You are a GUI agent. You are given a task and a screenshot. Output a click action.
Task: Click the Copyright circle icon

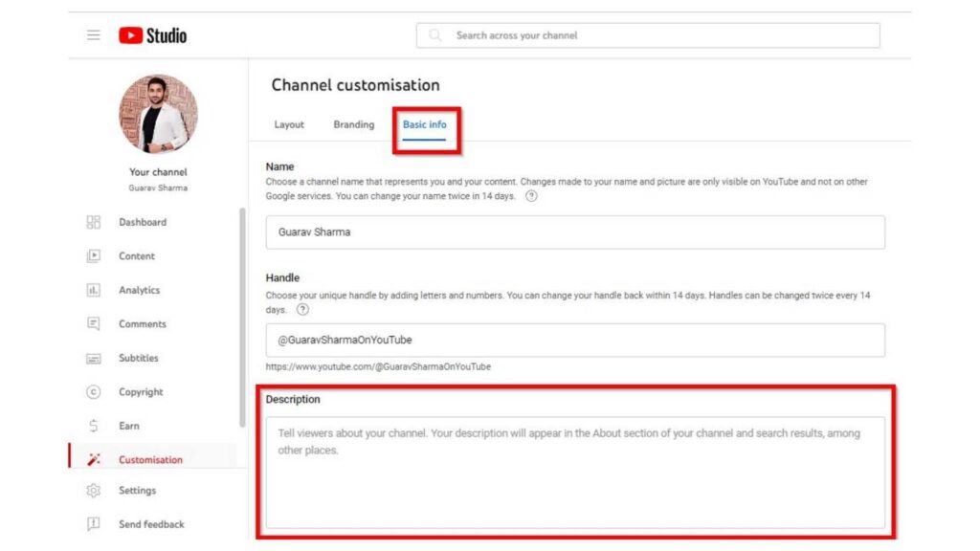coord(94,392)
